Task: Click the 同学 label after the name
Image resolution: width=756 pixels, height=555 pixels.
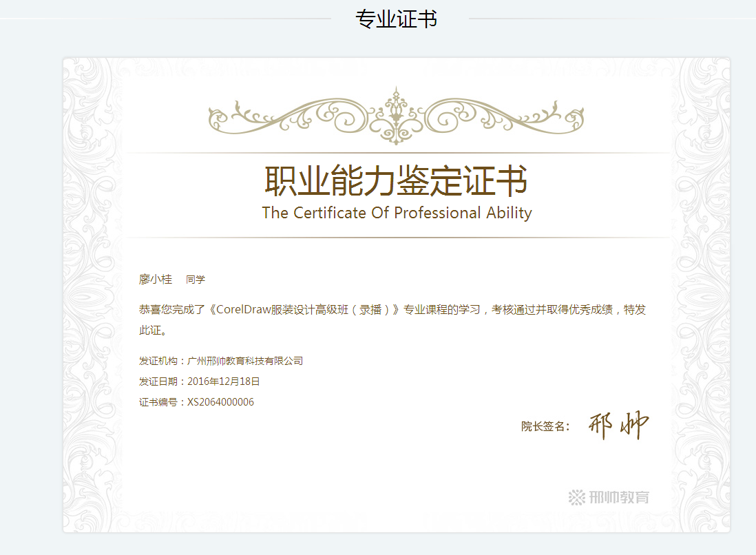Action: pyautogui.click(x=196, y=280)
